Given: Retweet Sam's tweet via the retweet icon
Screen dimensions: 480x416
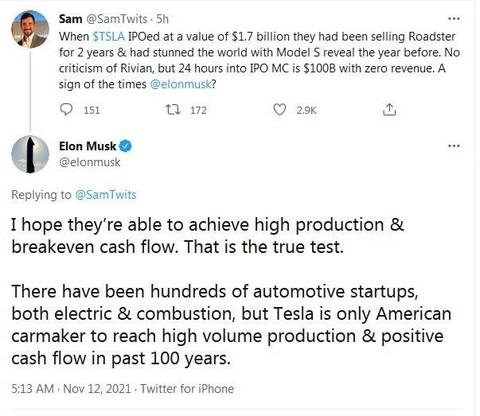Looking at the screenshot, I should 173,109.
